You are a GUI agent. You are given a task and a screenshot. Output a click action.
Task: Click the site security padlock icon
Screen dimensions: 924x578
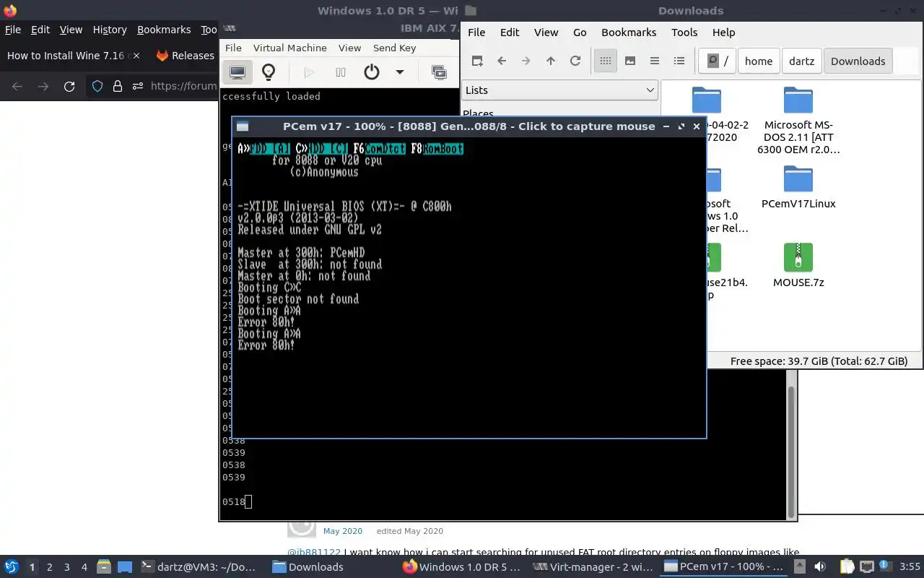coord(117,86)
